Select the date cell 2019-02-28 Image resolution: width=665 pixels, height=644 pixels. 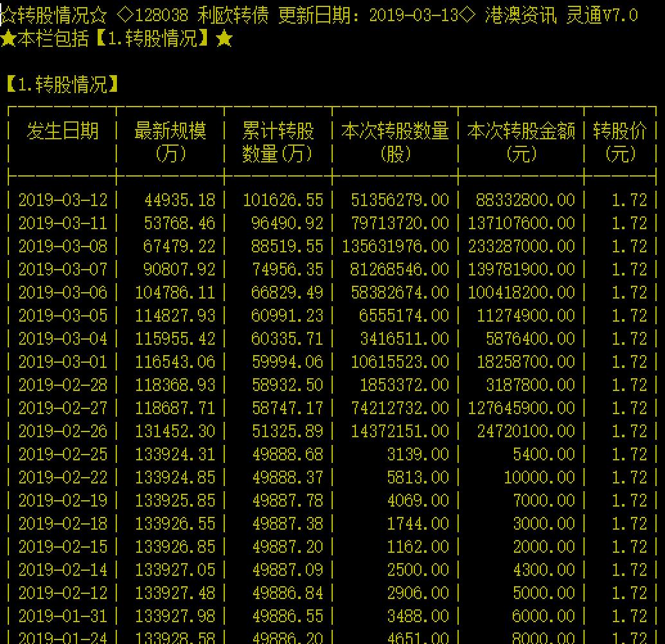point(63,385)
